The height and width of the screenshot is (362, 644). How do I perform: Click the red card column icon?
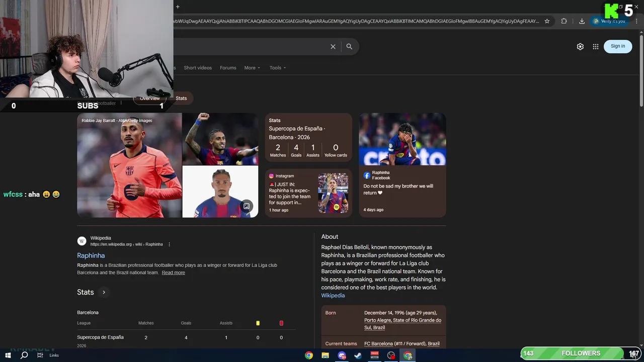click(x=281, y=323)
